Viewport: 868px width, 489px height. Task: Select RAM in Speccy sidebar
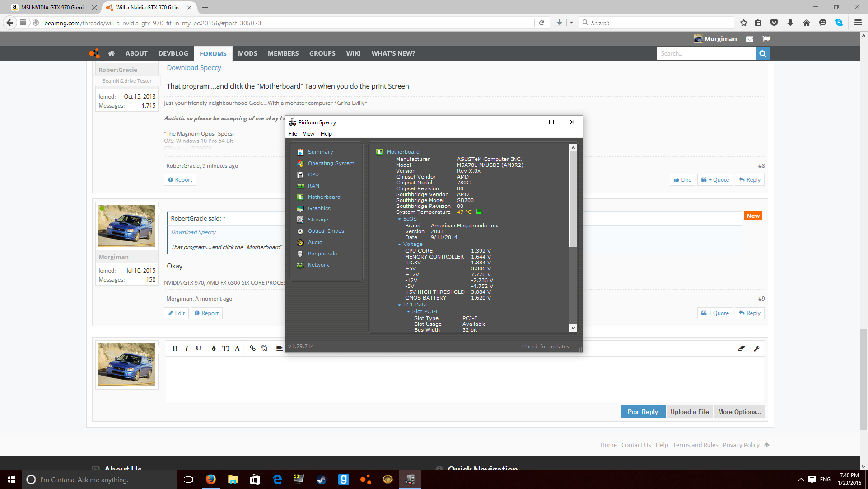313,186
